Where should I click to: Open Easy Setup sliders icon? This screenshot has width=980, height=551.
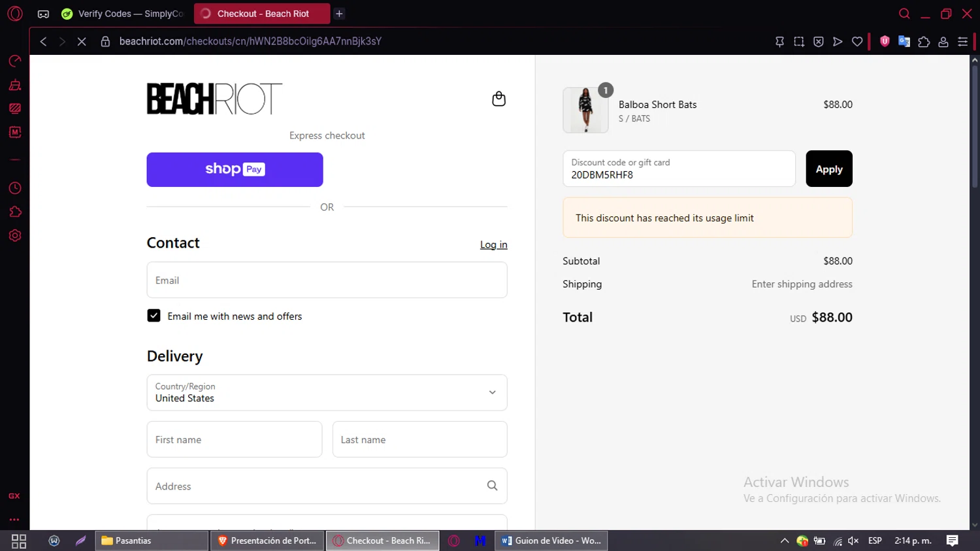click(x=962, y=41)
